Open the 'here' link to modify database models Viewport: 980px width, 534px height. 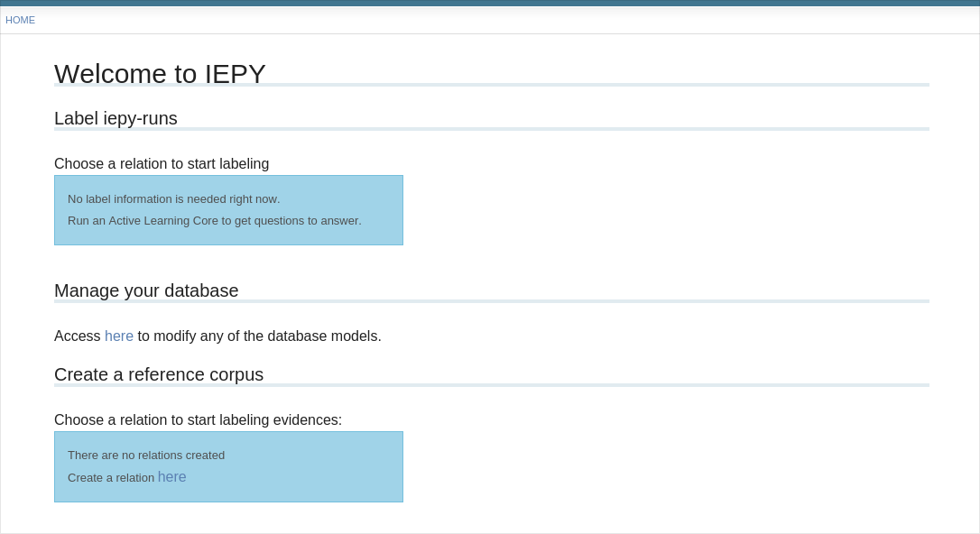(x=118, y=336)
